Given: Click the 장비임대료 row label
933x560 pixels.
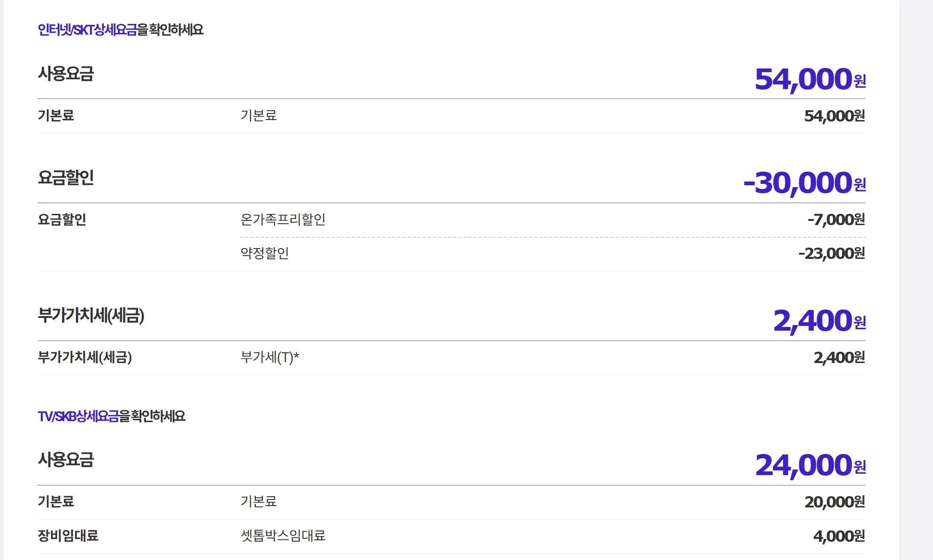Looking at the screenshot, I should [68, 536].
